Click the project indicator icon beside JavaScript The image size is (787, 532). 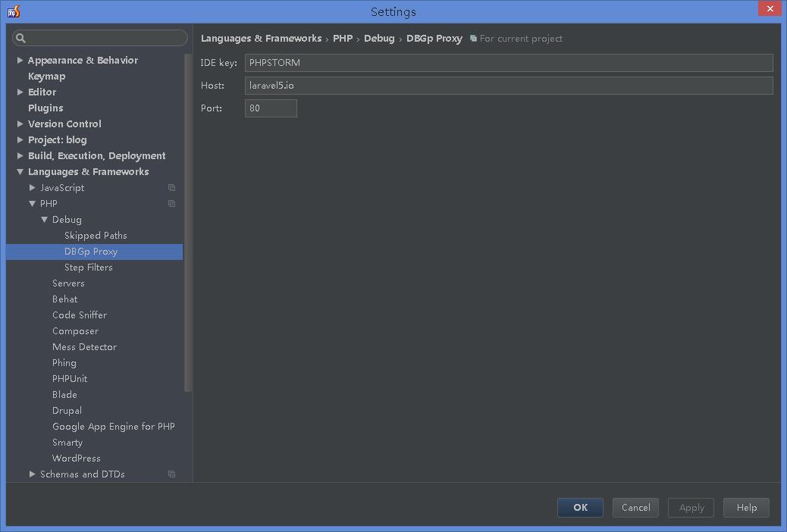(171, 187)
